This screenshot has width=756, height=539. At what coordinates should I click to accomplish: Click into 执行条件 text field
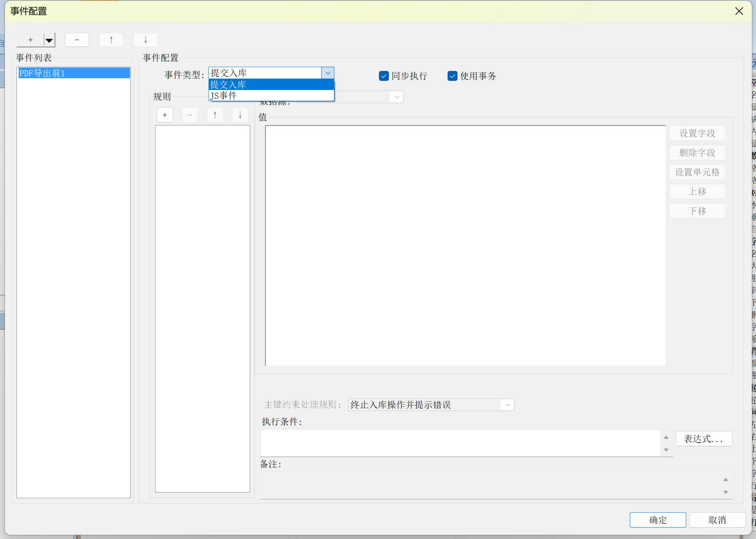459,443
